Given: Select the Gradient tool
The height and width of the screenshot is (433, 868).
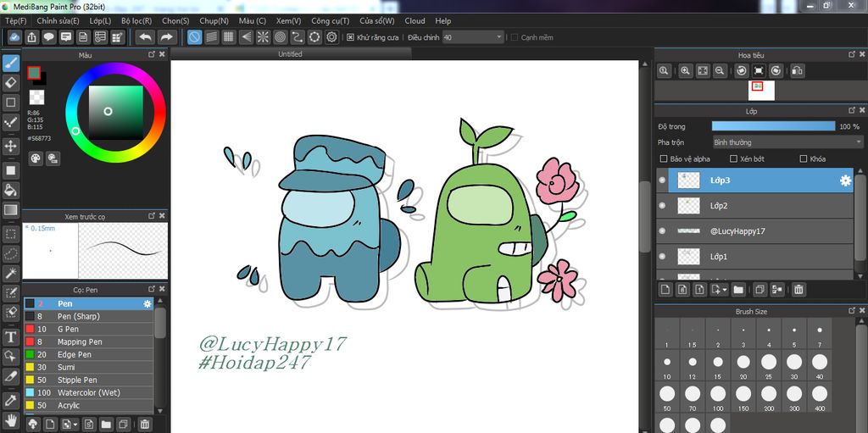Looking at the screenshot, I should pyautogui.click(x=10, y=210).
